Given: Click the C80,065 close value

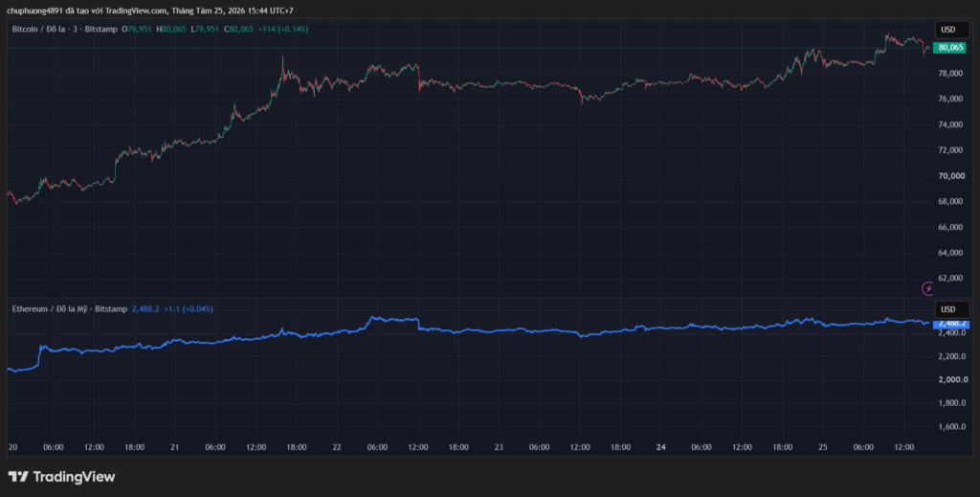Looking at the screenshot, I should click(x=238, y=29).
